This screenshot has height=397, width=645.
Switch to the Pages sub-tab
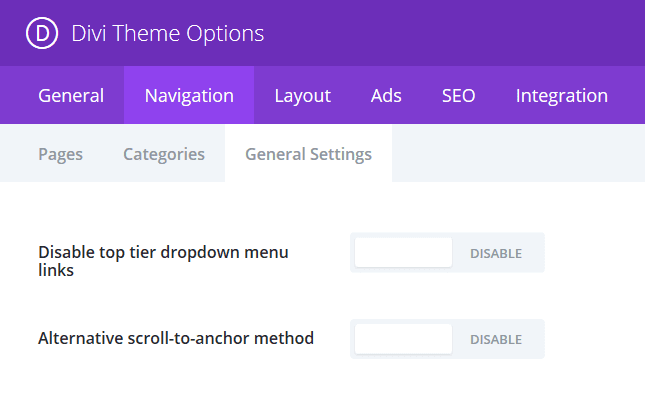(x=60, y=154)
